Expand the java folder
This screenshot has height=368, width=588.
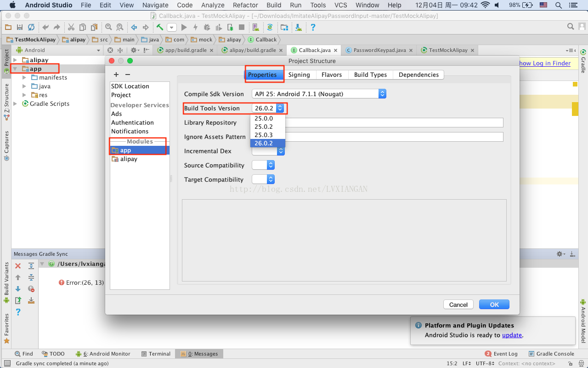click(24, 86)
